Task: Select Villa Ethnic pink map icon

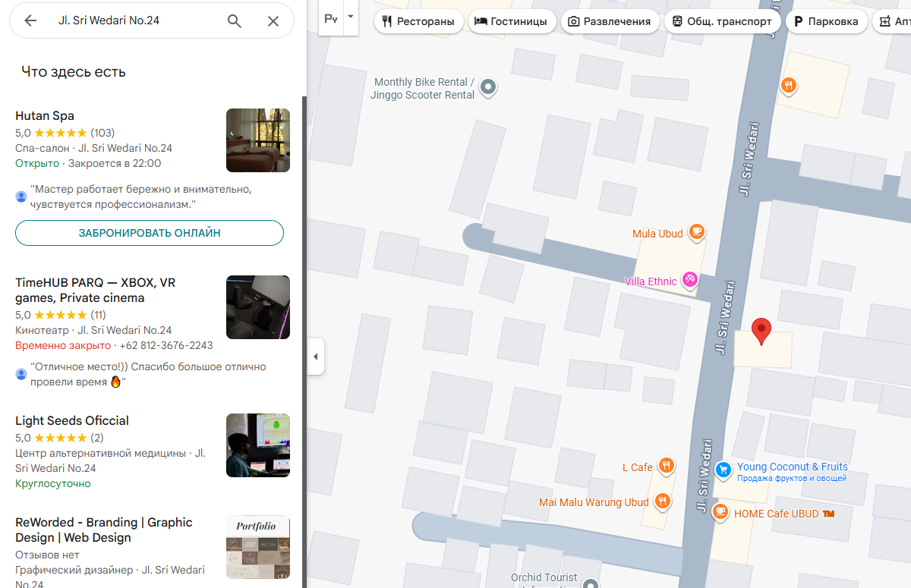Action: click(x=690, y=280)
